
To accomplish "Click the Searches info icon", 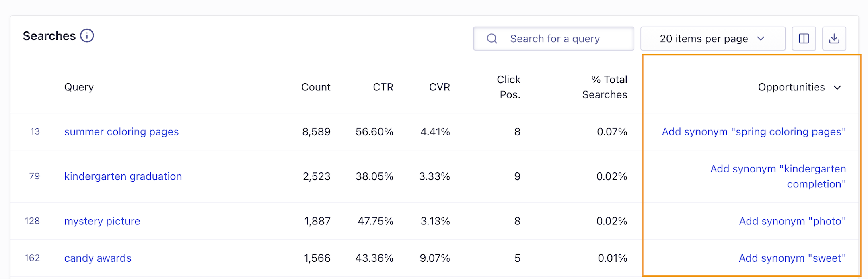I will (x=87, y=36).
